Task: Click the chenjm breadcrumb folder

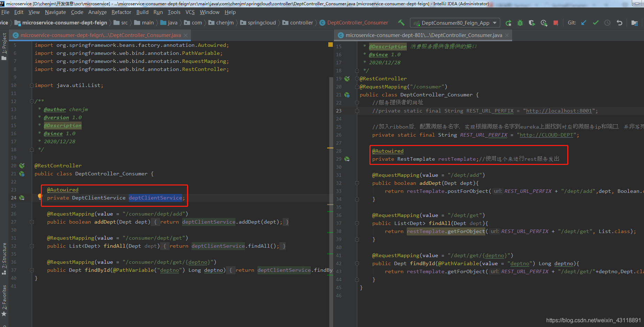Action: pos(222,23)
